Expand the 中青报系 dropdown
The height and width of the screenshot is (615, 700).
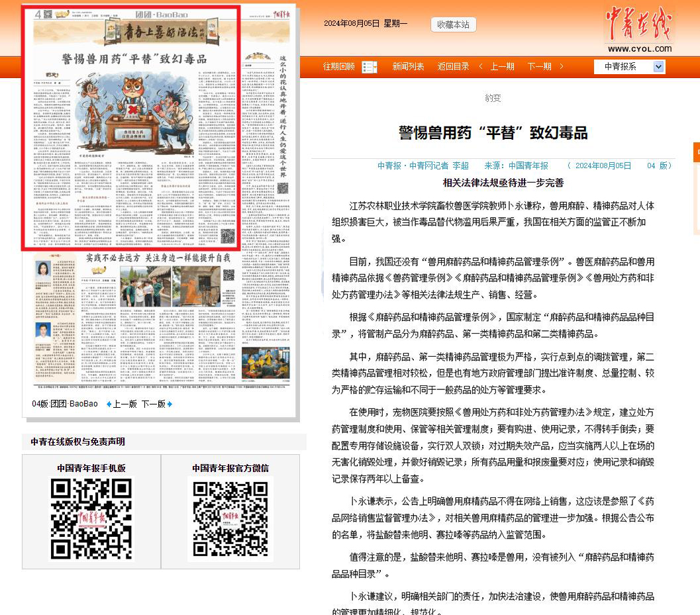coord(658,66)
